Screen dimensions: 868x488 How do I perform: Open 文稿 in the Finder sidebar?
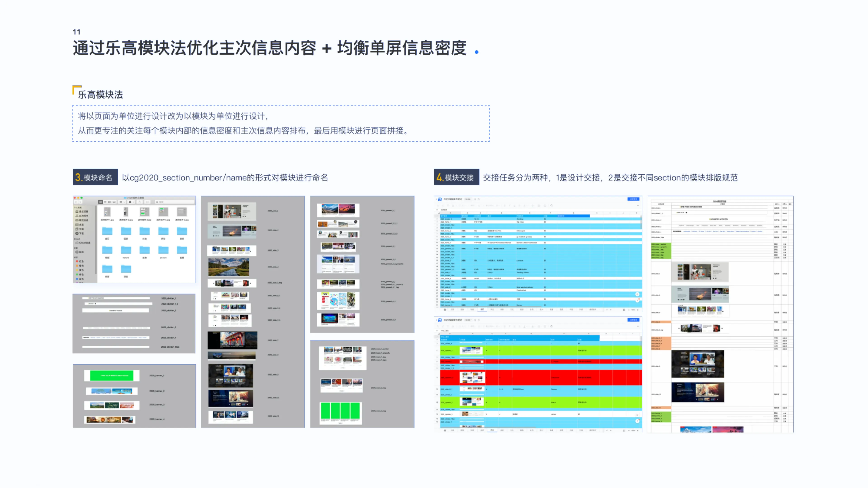(79, 229)
